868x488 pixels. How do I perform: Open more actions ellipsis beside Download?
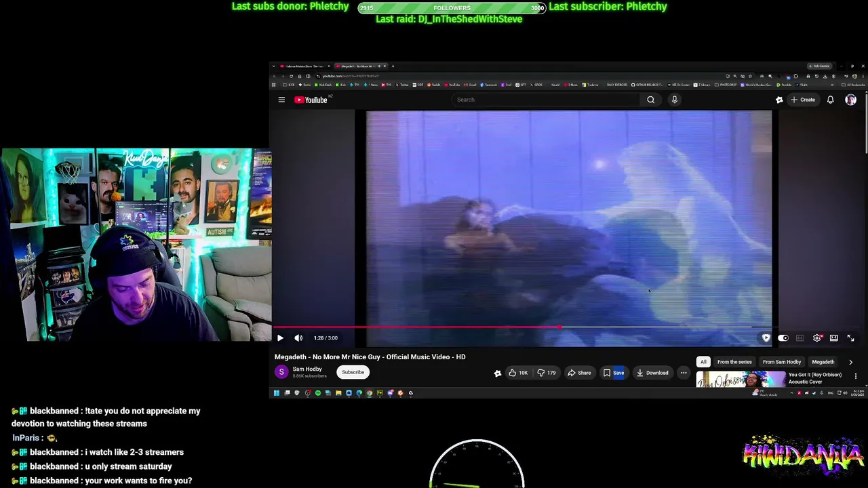[684, 373]
